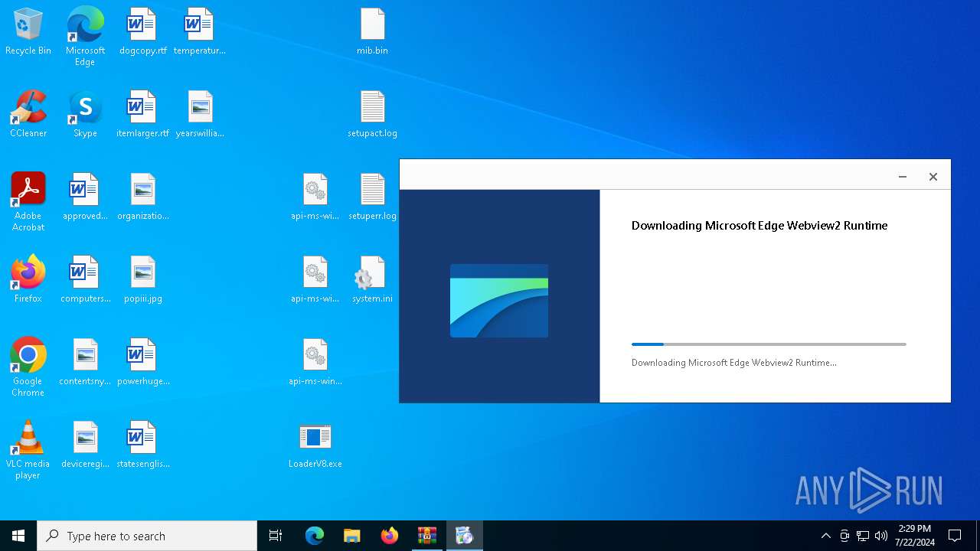Select the organizatio... image file icon
Viewport: 980px width, 551px height.
(142, 197)
